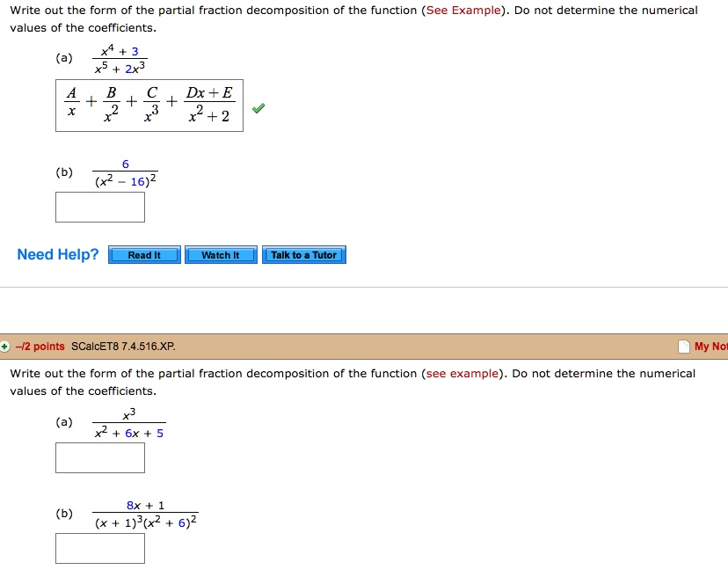The image size is (728, 577).
Task: Select the answer box under part (b) with 6/(x²−16)²
Action: pos(100,206)
